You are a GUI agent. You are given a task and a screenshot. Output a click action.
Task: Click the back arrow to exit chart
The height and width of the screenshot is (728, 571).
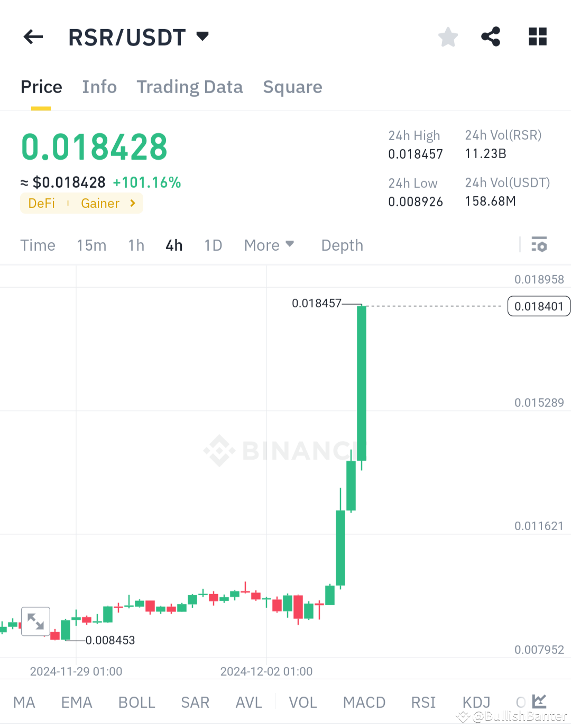(33, 37)
